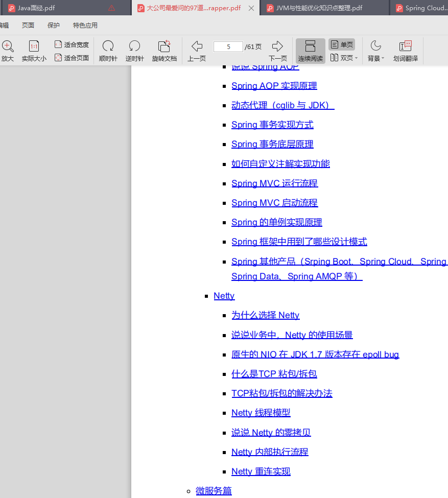Open the 保护 menu
The image size is (448, 498).
pos(53,26)
